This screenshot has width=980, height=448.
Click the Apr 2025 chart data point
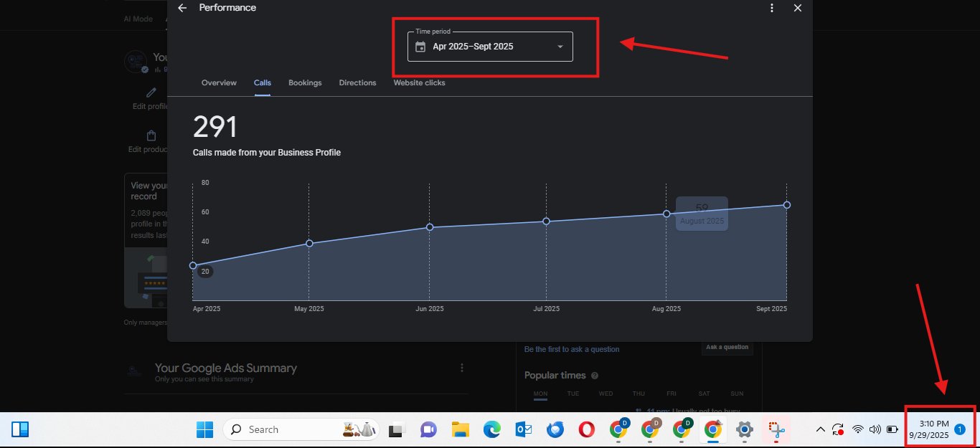coord(193,265)
